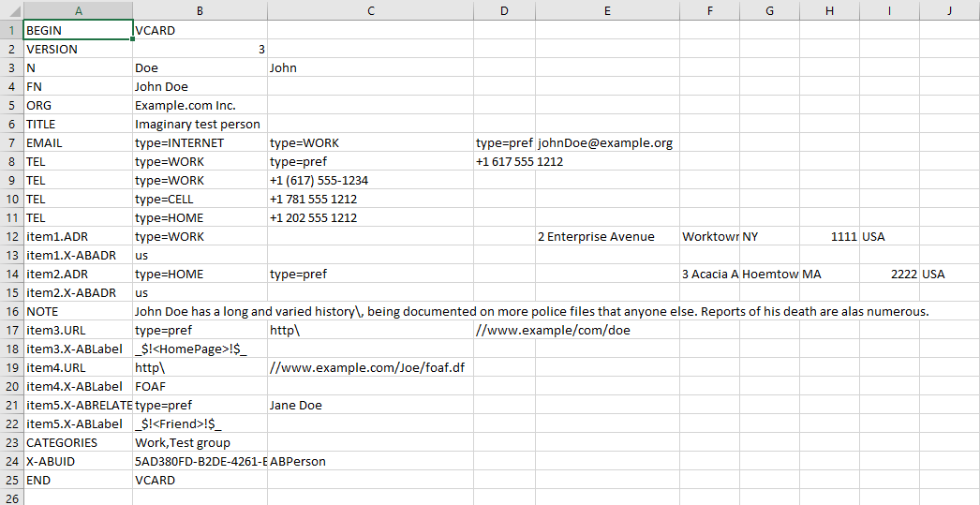Click the Jane Doe cell
The height and width of the screenshot is (505, 980).
tap(370, 405)
